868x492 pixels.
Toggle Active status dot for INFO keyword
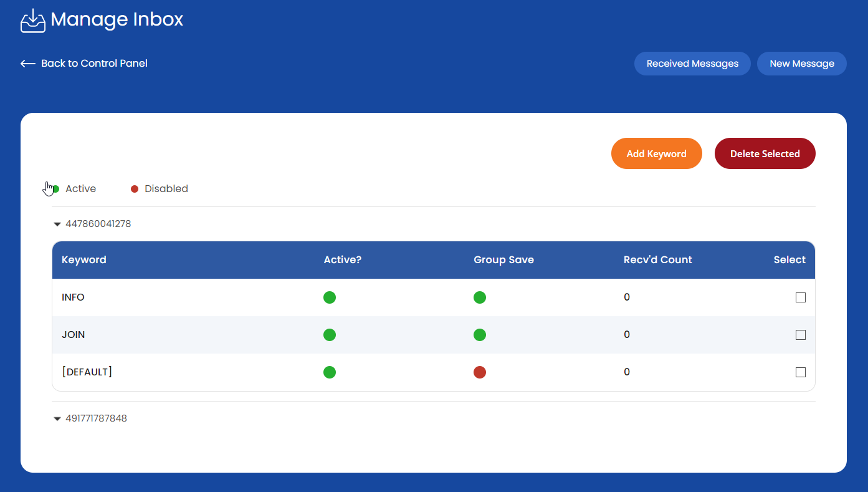coord(330,297)
